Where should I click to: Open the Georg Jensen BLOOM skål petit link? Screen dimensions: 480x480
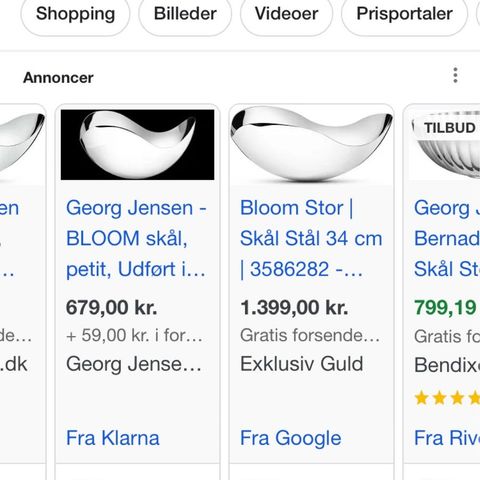136,239
